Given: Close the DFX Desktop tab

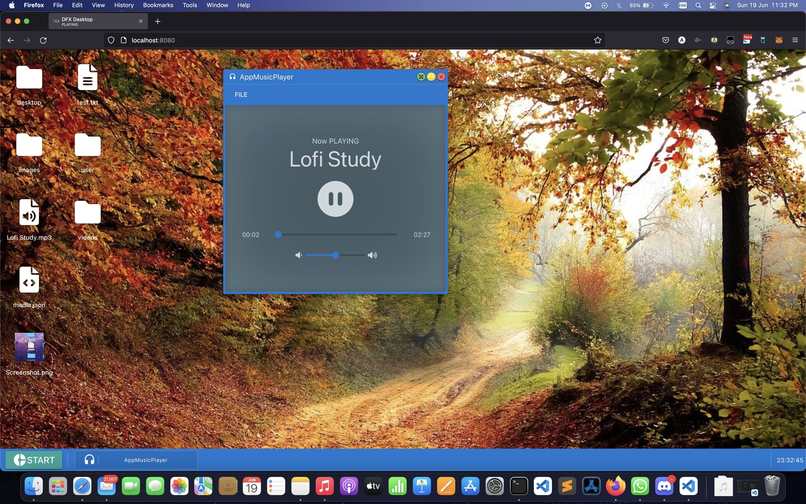Looking at the screenshot, I should pos(141,22).
